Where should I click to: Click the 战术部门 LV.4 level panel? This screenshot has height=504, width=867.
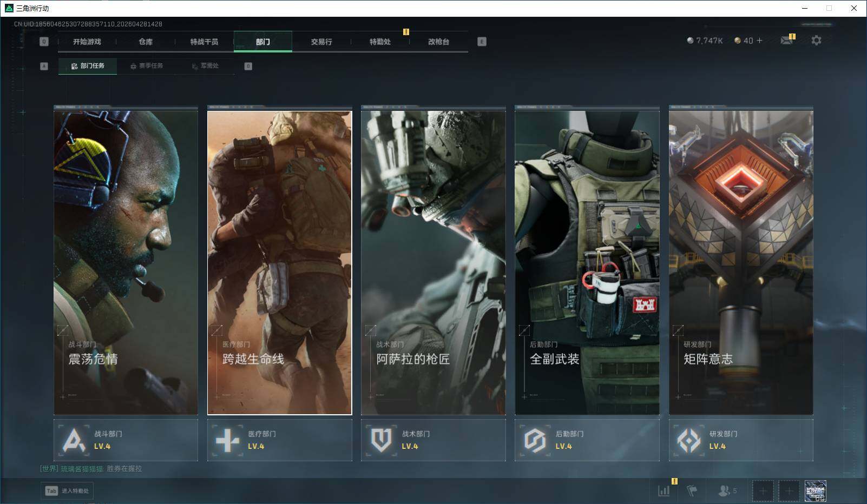point(433,440)
